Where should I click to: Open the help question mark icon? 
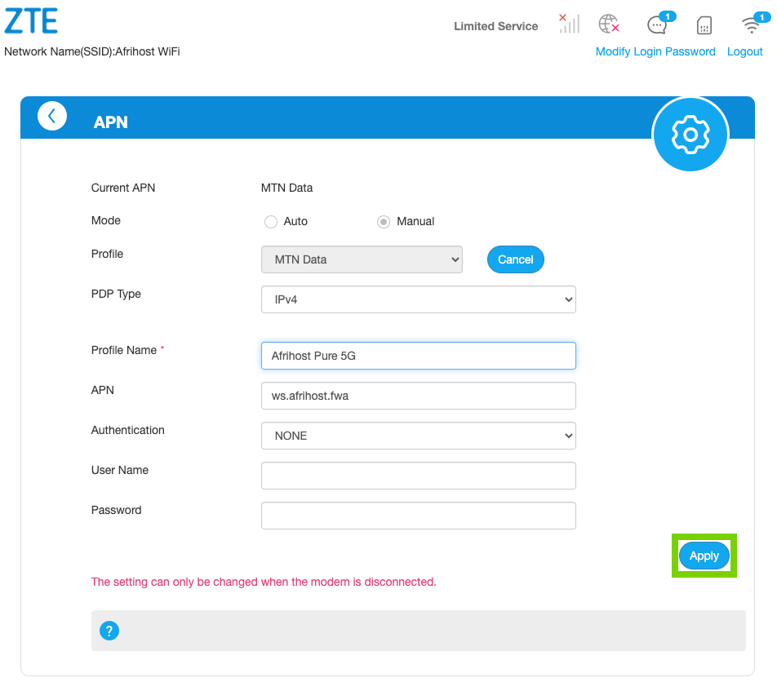[109, 631]
